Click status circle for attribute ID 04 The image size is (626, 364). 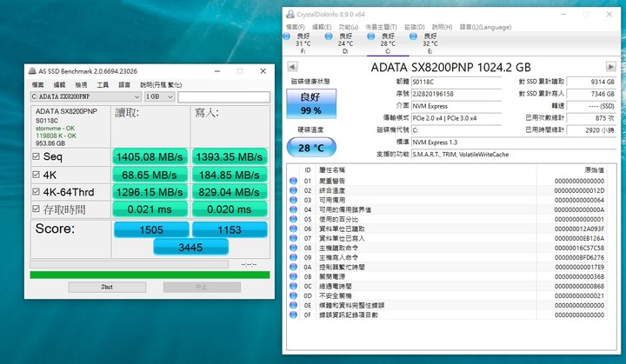(294, 209)
